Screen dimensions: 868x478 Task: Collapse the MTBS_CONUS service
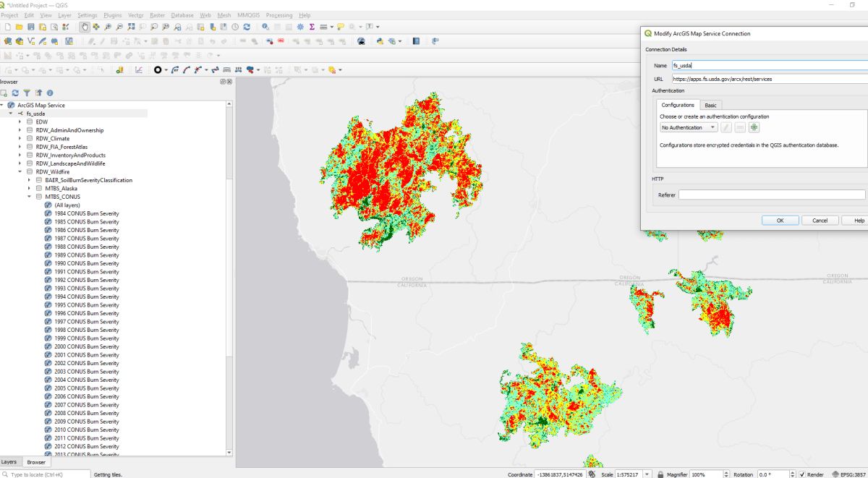[x=30, y=197]
